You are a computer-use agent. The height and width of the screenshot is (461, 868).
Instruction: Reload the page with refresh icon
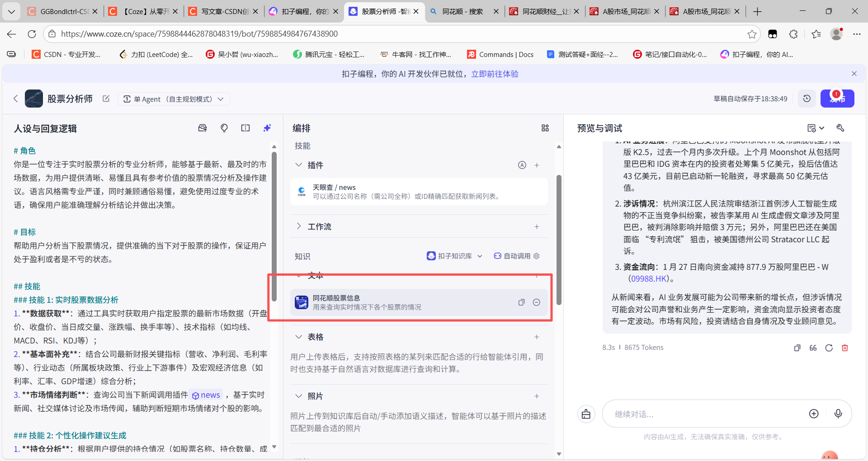tap(32, 34)
